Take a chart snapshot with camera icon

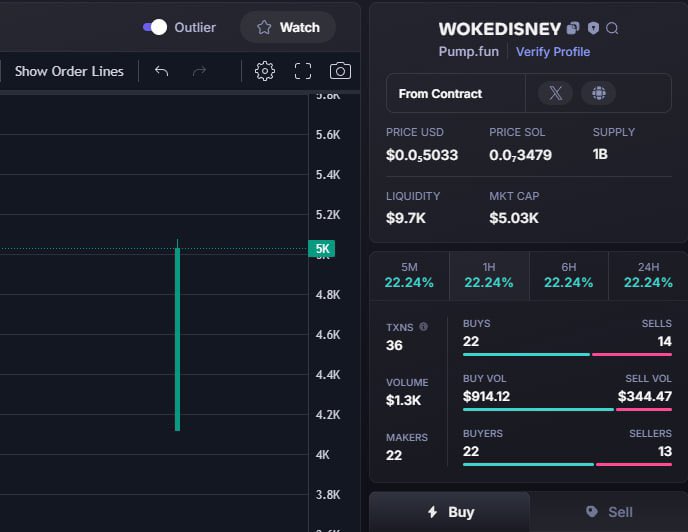tap(340, 71)
